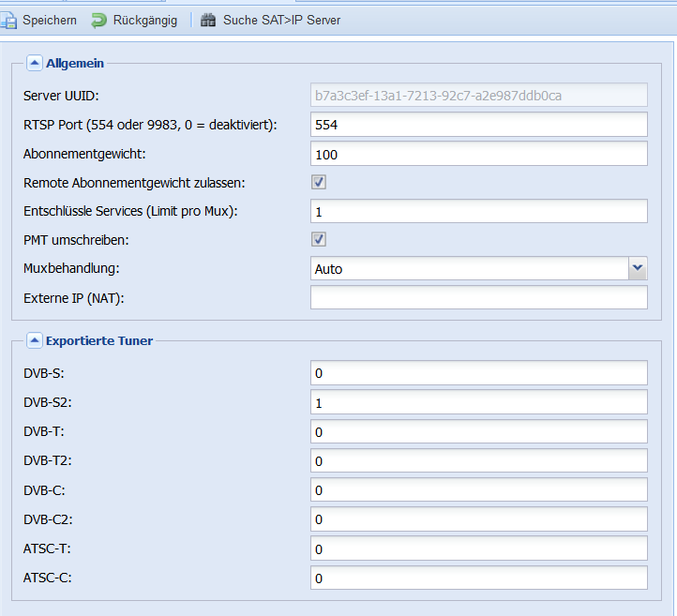
Task: Click the ATSC-C tuner count field
Action: pyautogui.click(x=479, y=578)
